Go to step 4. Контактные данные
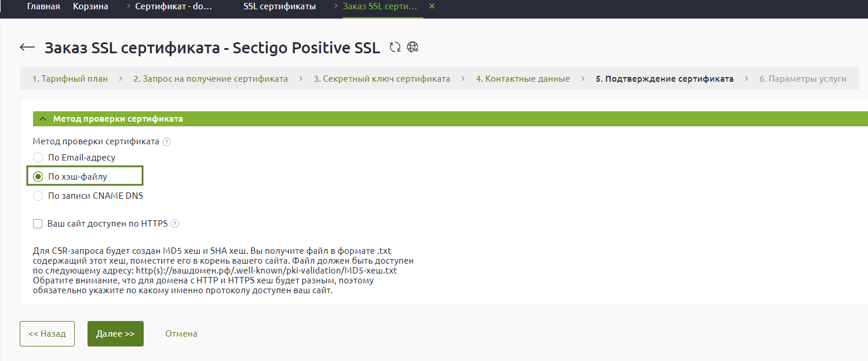Screen dimensions: 868x361 pos(523,79)
